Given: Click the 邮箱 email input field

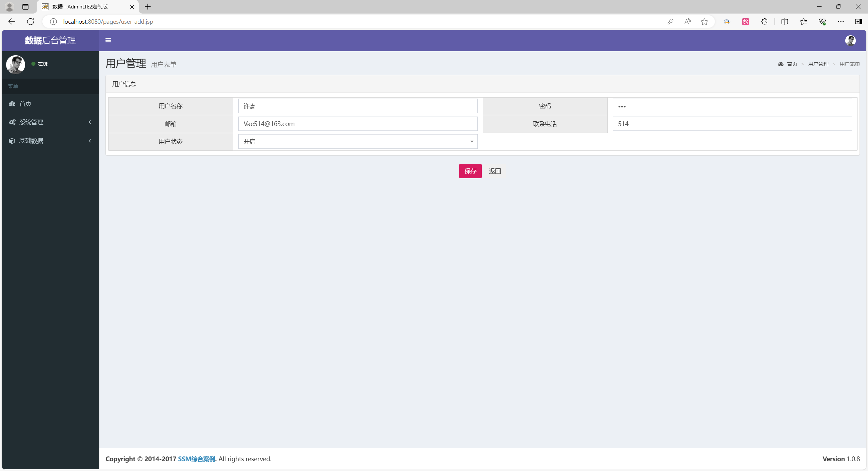Looking at the screenshot, I should point(358,124).
